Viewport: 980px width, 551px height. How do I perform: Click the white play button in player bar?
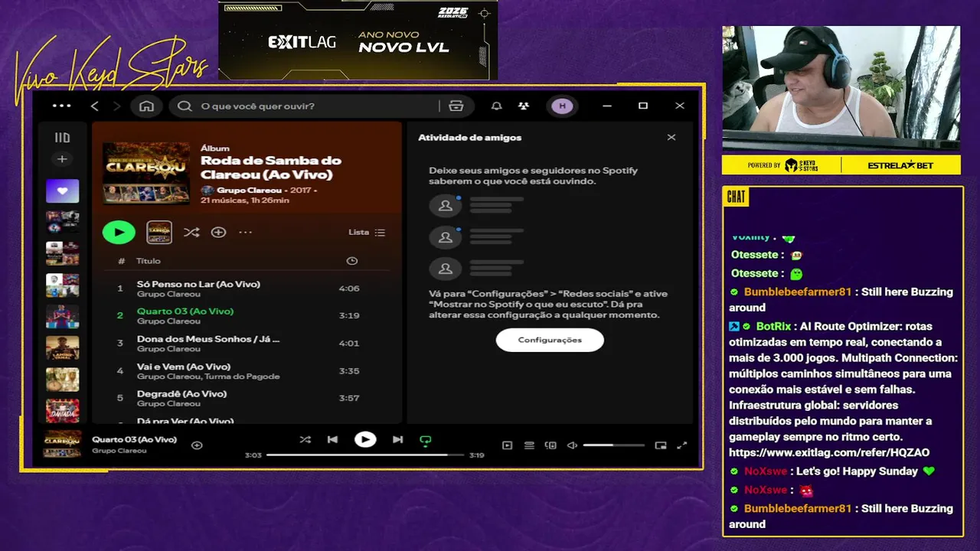(365, 439)
